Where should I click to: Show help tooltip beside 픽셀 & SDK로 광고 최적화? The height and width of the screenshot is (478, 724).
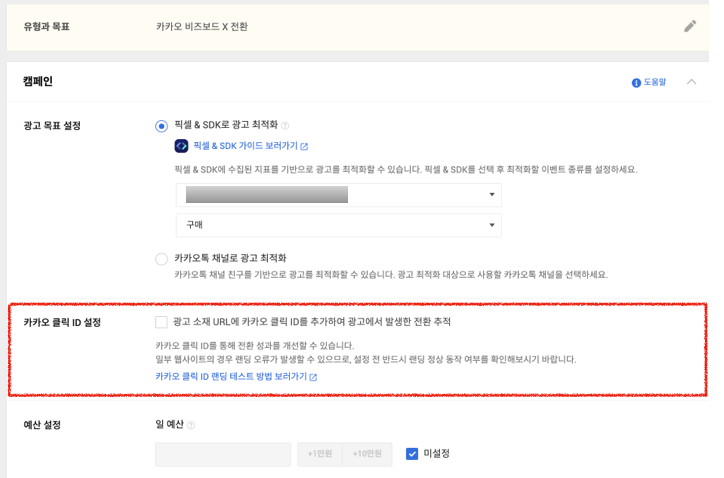(x=285, y=126)
